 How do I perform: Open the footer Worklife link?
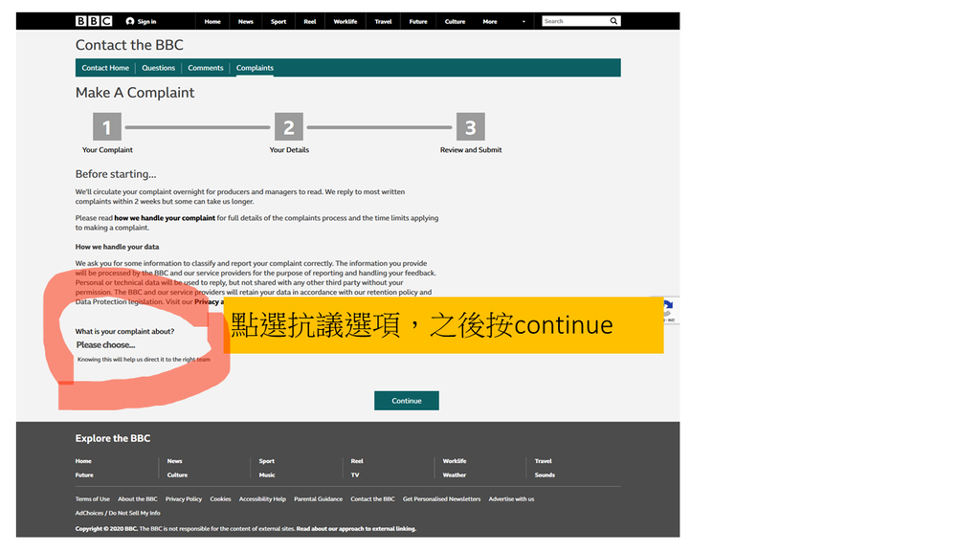coord(455,461)
